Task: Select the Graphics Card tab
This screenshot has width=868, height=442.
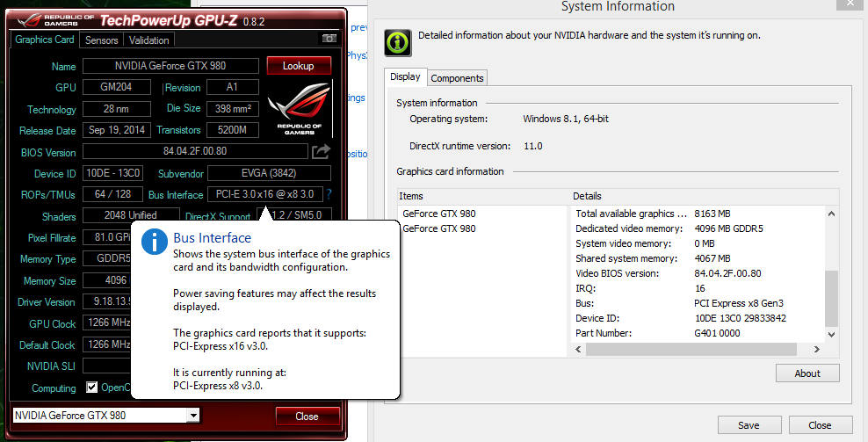Action: [x=44, y=40]
